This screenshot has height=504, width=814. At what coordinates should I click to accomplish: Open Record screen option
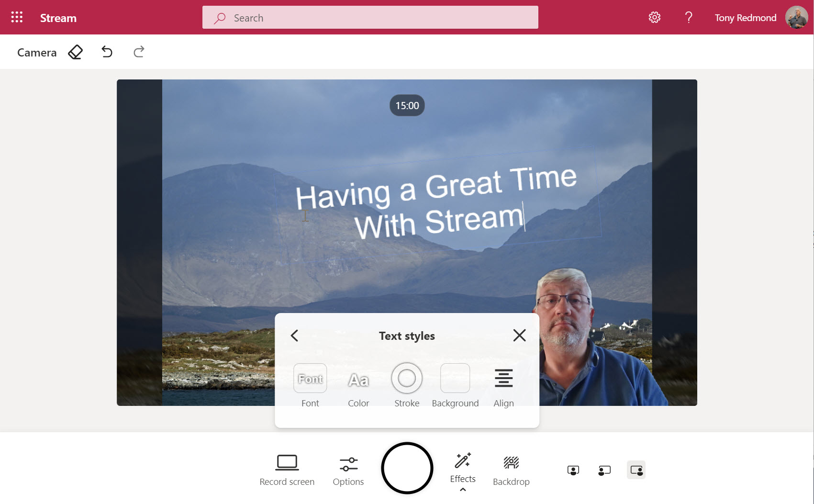(x=287, y=470)
